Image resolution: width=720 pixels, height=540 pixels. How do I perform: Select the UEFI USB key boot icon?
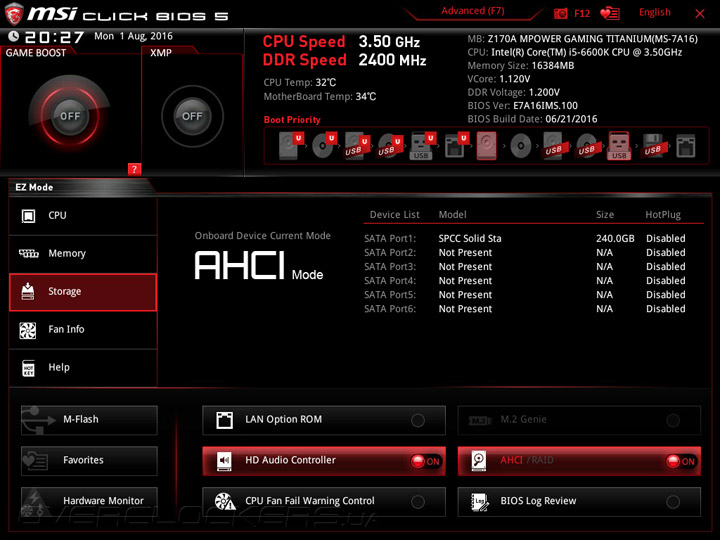(x=422, y=146)
